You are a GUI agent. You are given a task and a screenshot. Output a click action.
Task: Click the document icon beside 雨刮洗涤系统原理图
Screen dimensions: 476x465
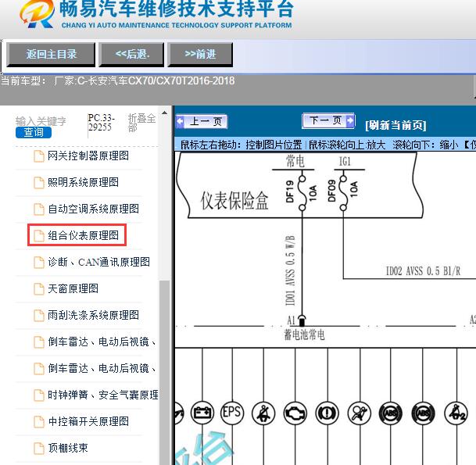[38, 316]
